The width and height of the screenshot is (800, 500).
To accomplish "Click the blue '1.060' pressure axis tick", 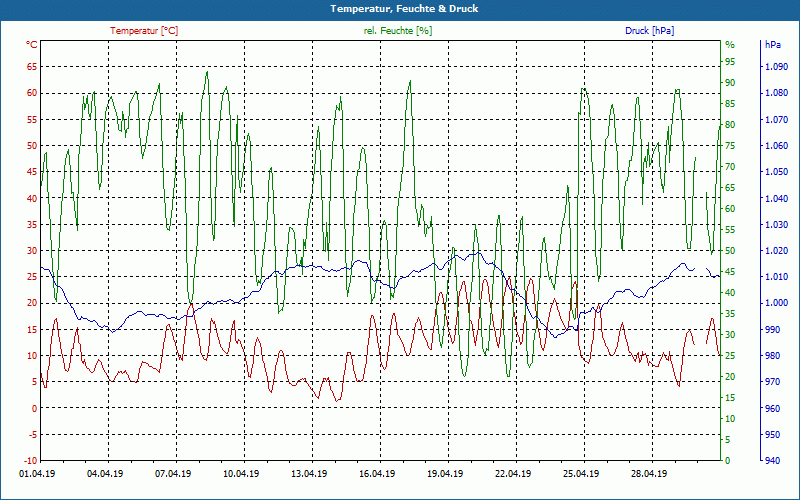I will [x=776, y=145].
